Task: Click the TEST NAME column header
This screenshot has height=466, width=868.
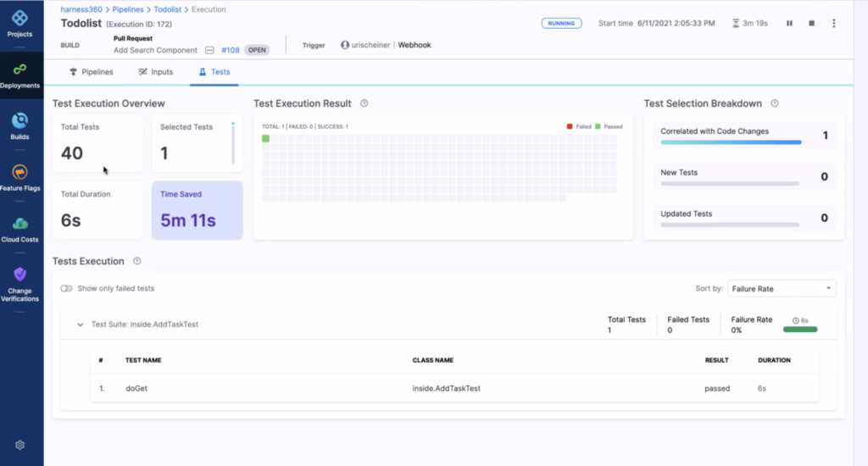Action: (143, 360)
